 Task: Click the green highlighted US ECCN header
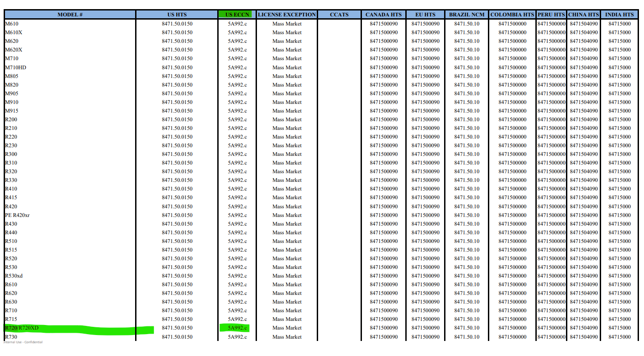237,15
